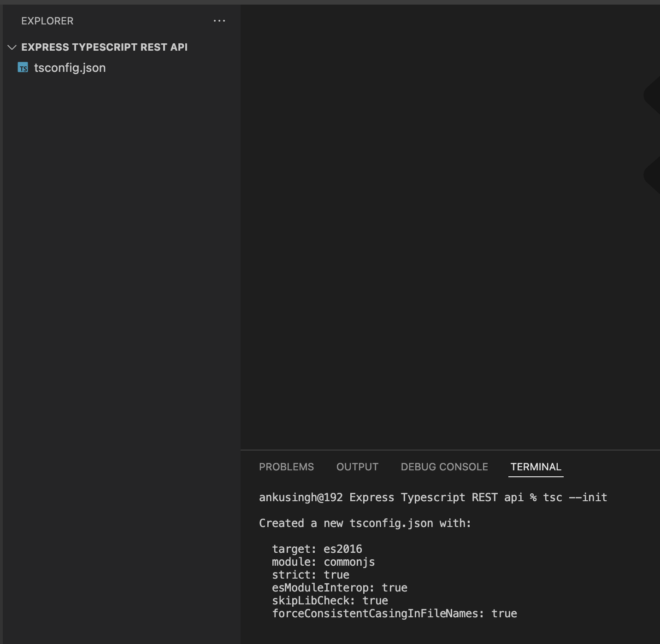Click the TS icon beside tsconfig.json
Viewport: 660px width, 644px height.
pos(23,68)
